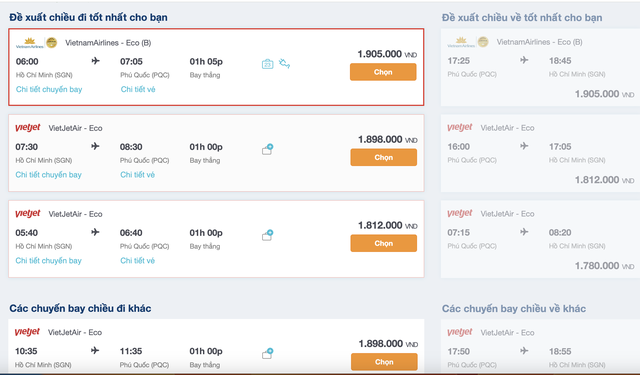
Task: Open Chi tiết chuyến bay for 05:40 flight
Action: (x=49, y=260)
